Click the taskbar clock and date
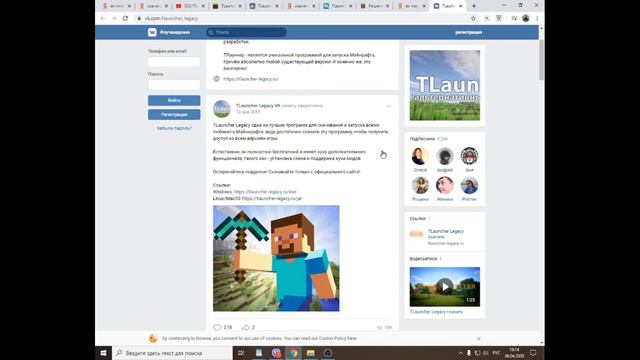Viewport: 640px width, 360px height. tap(514, 353)
